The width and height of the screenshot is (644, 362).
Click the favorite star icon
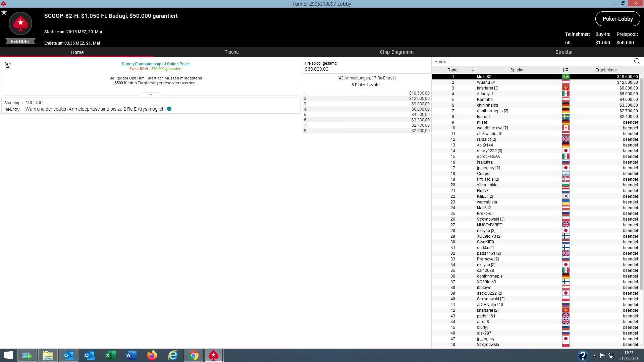pos(4,12)
